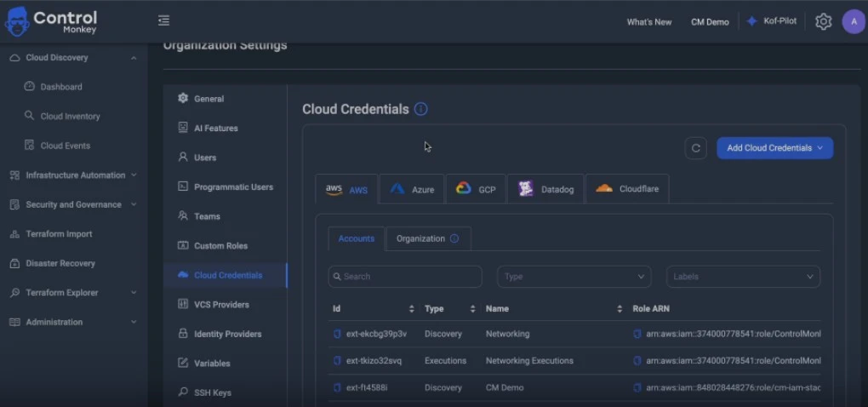
Task: Click the Cloud Inventory magnifier icon
Action: [x=29, y=116]
